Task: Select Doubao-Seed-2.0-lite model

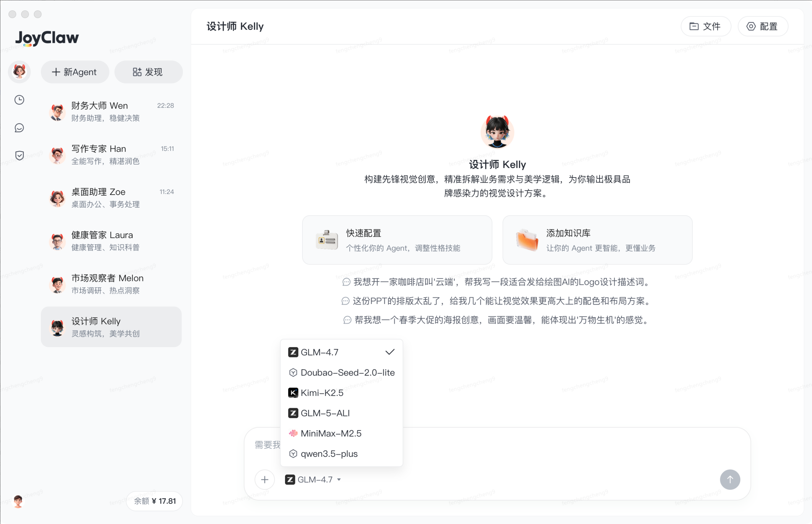Action: click(x=341, y=372)
